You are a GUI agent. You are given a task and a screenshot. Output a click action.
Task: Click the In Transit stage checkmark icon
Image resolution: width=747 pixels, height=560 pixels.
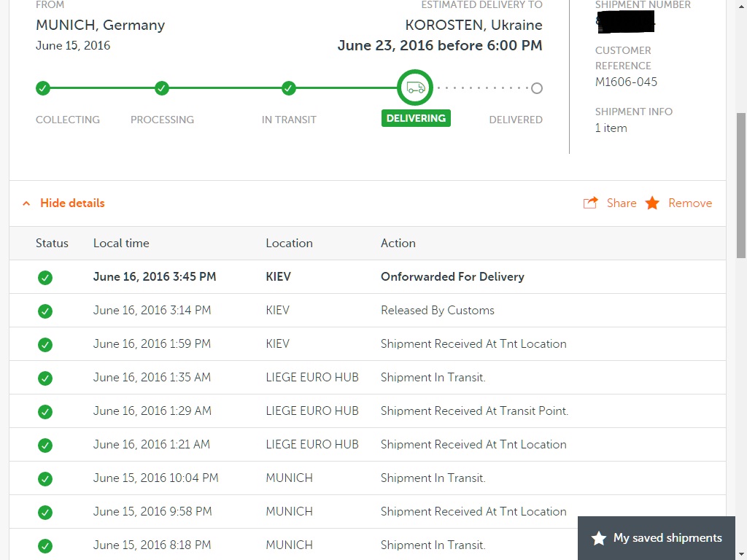pyautogui.click(x=289, y=88)
